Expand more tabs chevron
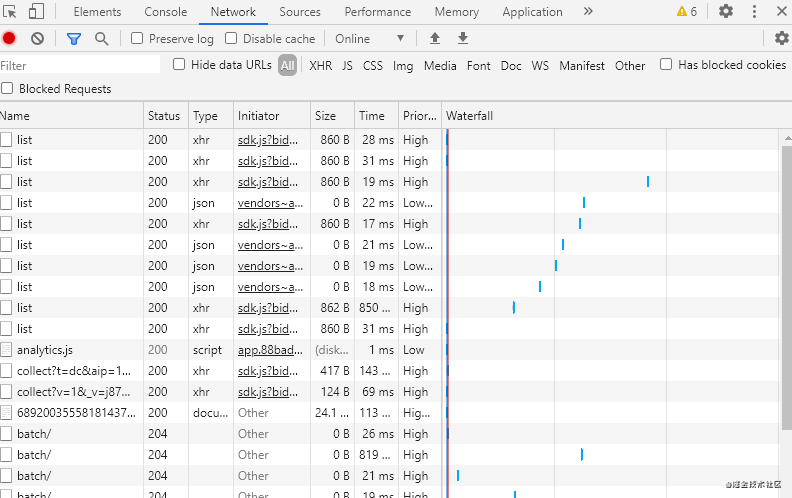Viewport: 792px width, 498px height. click(588, 11)
